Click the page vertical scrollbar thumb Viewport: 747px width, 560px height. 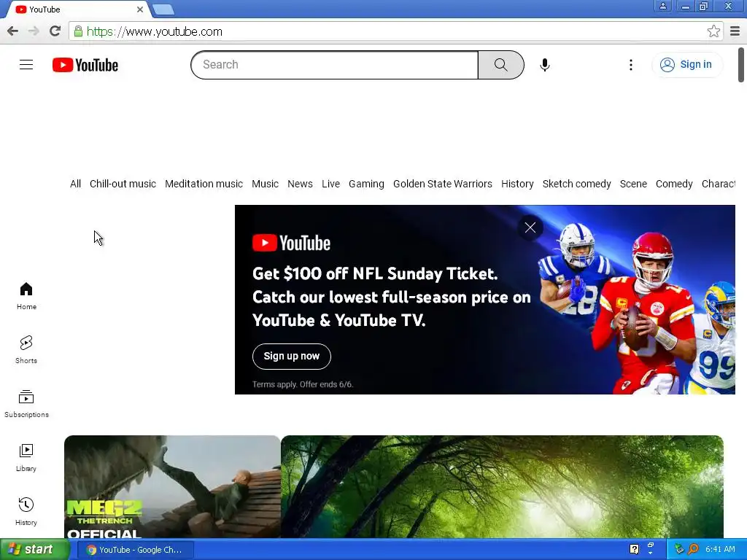click(x=741, y=65)
